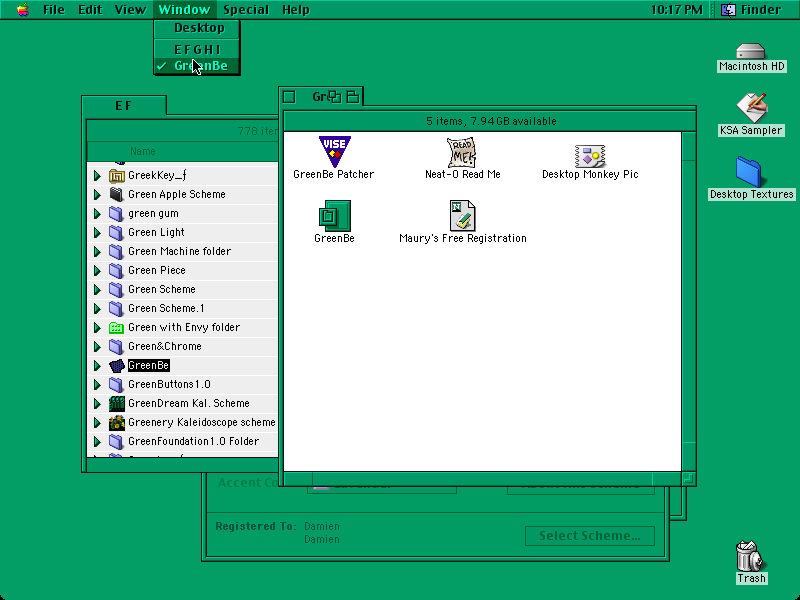The width and height of the screenshot is (800, 600).
Task: Select the Neat-O Read Me document icon
Action: (x=462, y=152)
